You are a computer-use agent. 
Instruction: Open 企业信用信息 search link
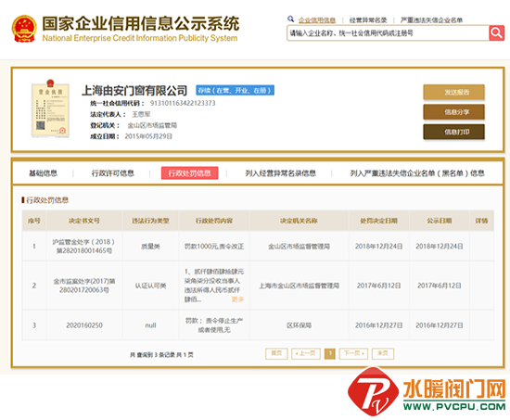(317, 20)
